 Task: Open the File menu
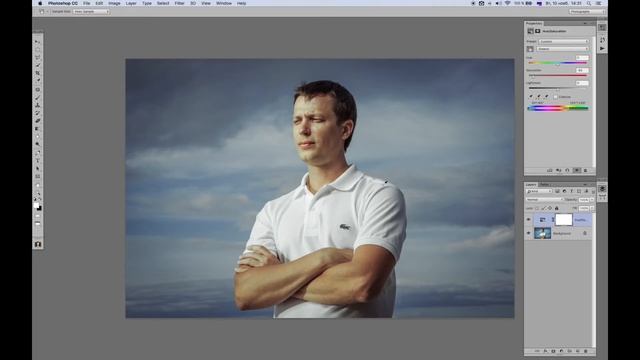[87, 3]
